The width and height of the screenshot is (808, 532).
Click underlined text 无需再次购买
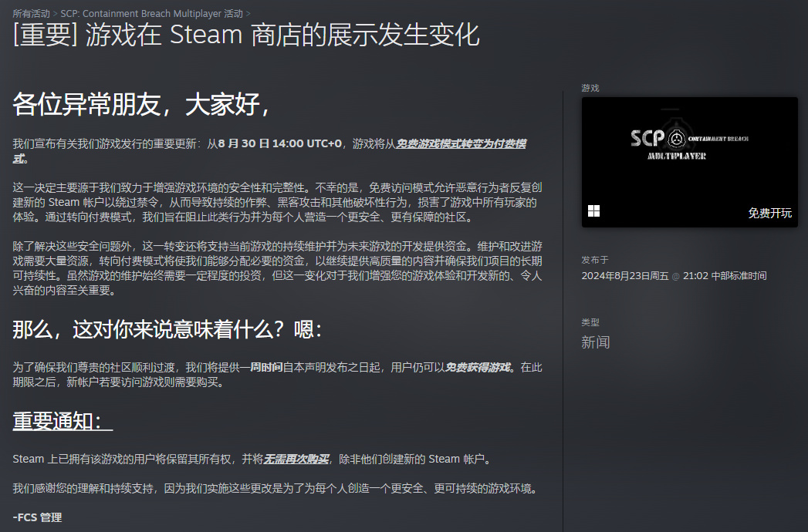[296, 459]
